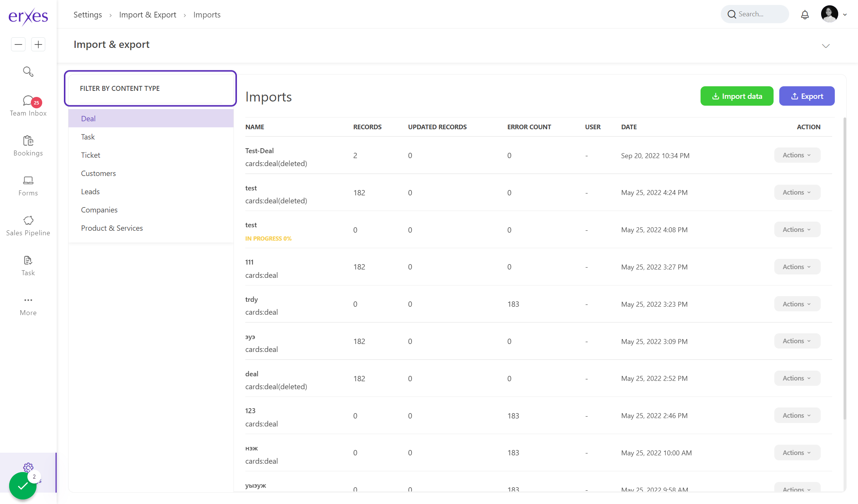Viewport: 858px width, 504px height.
Task: Open Actions dropdown for Test-Deal import
Action: point(797,155)
